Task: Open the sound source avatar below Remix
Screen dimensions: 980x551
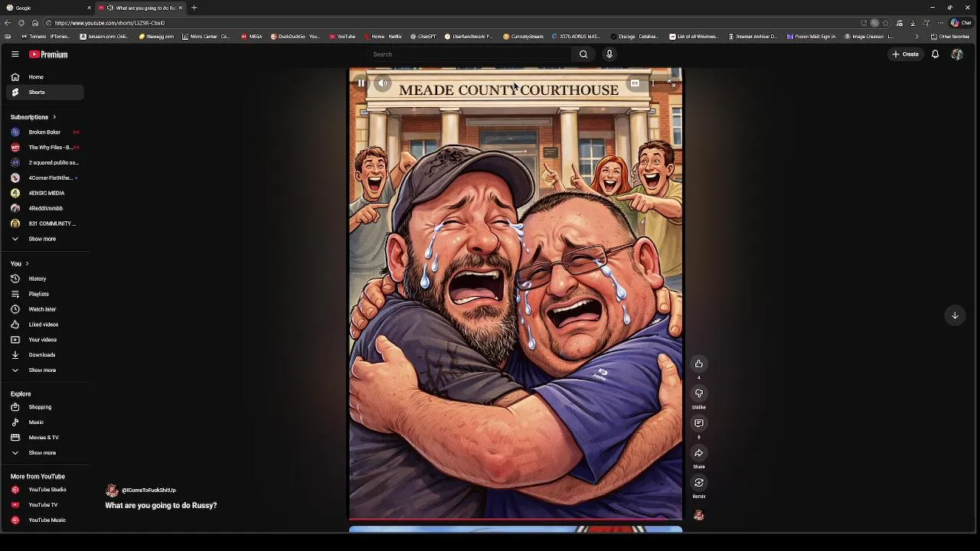Action: pyautogui.click(x=699, y=515)
